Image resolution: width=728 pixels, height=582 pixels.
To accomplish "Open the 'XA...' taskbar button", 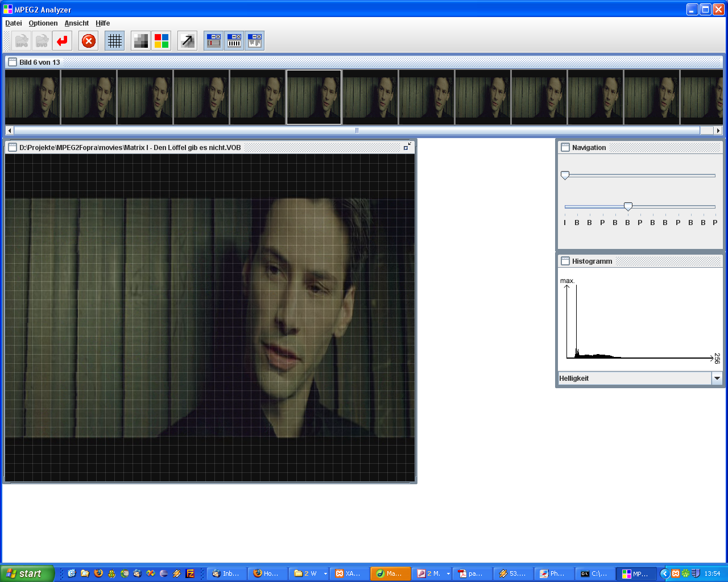I will pos(350,573).
